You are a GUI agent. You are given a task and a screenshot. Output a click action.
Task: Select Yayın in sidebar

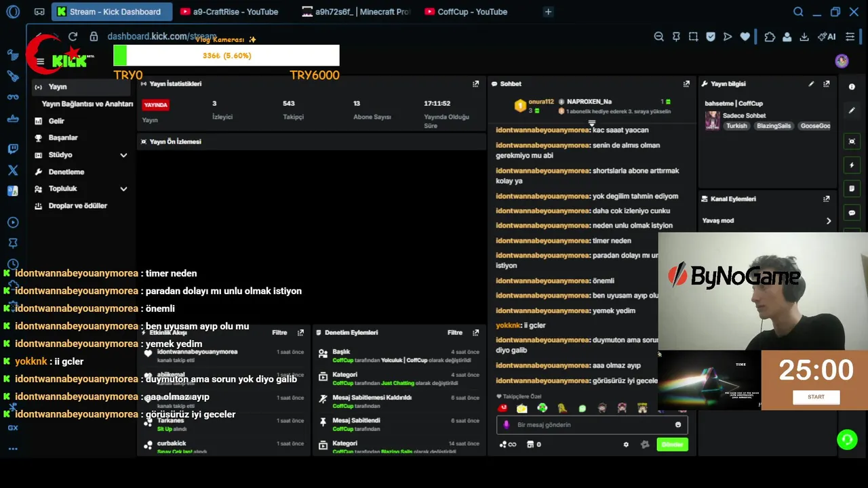tap(81, 87)
